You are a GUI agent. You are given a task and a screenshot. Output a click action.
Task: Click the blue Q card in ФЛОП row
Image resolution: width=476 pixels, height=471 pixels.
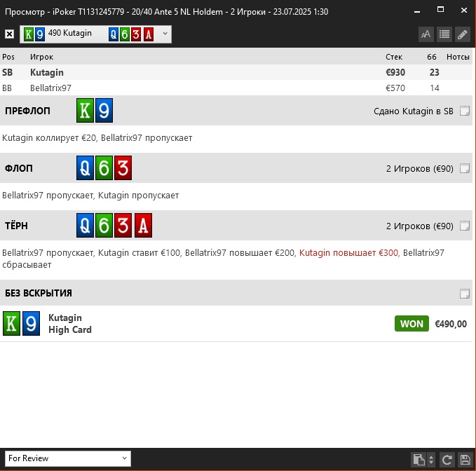85,168
